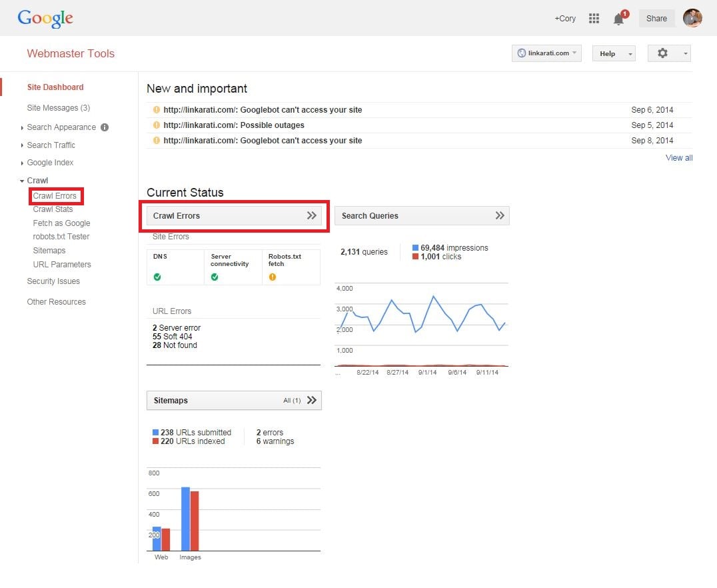
Task: Click the user profile avatar
Action: point(692,18)
